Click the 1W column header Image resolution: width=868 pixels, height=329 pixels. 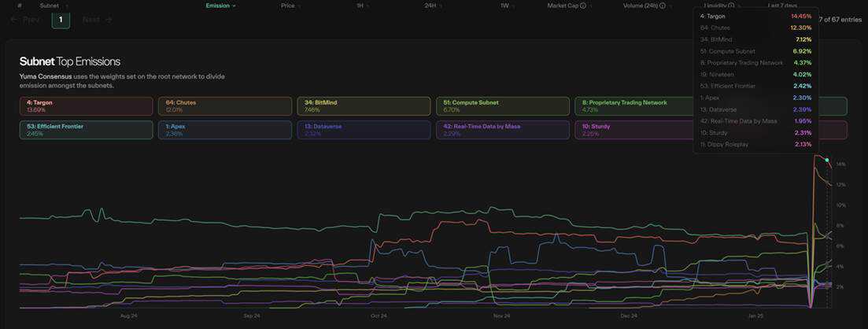(504, 6)
